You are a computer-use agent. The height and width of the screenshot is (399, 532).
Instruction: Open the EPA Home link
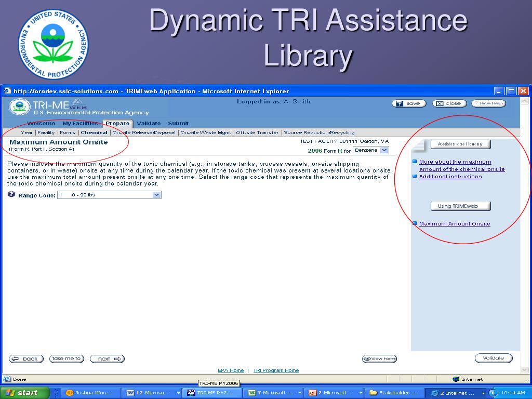point(231,370)
